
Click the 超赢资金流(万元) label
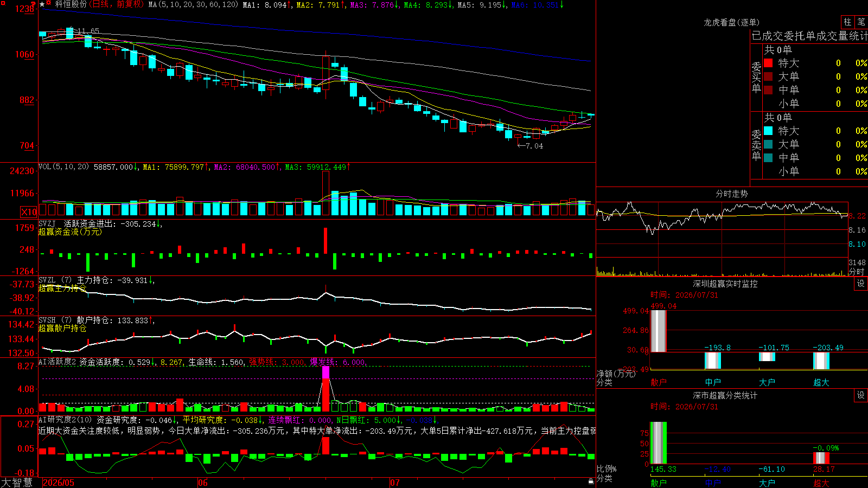pyautogui.click(x=70, y=232)
